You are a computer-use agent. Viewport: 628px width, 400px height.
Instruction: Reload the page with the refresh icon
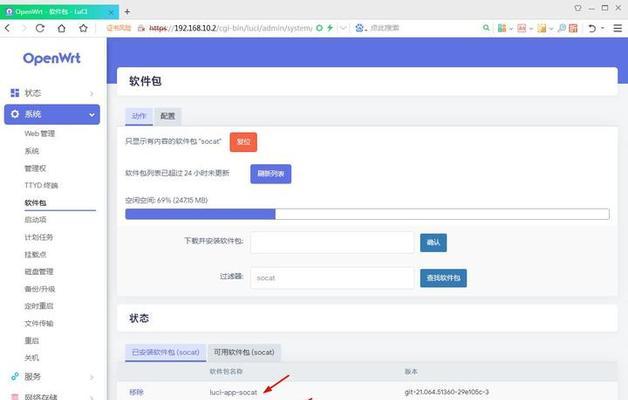[40, 28]
